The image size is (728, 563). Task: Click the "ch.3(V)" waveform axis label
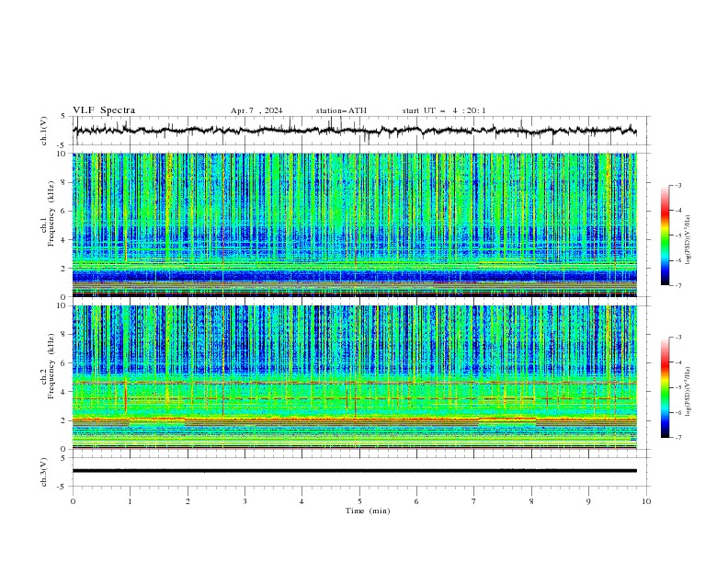[44, 472]
